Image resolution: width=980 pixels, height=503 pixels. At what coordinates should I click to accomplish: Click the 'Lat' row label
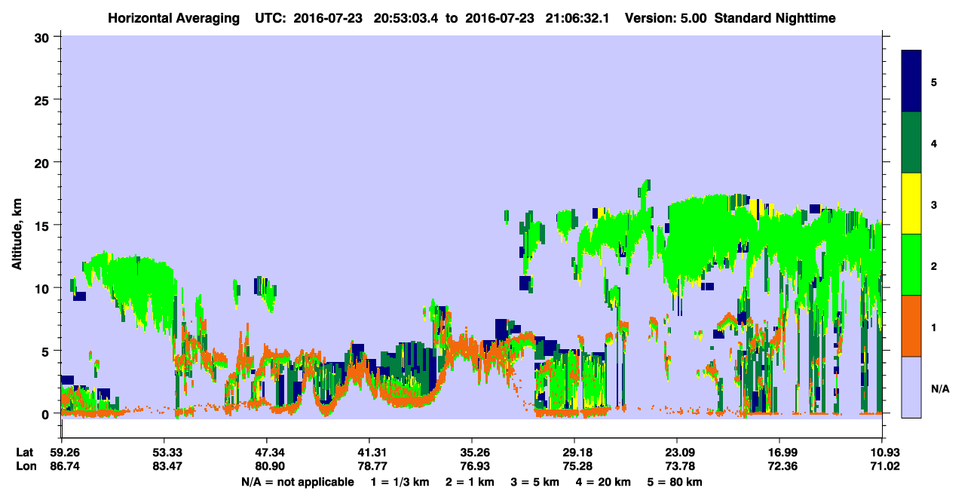click(x=24, y=452)
